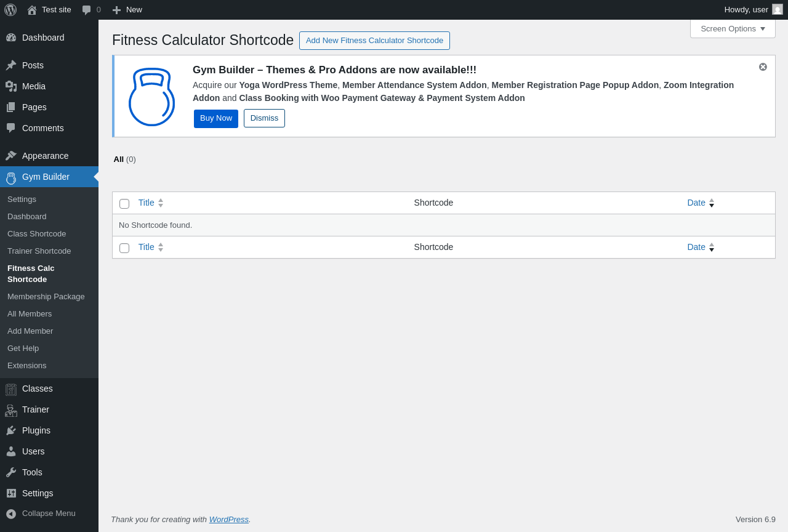This screenshot has height=532, width=788.
Task: Click the Gym Builder kettlebell sidebar icon
Action: [x=11, y=177]
